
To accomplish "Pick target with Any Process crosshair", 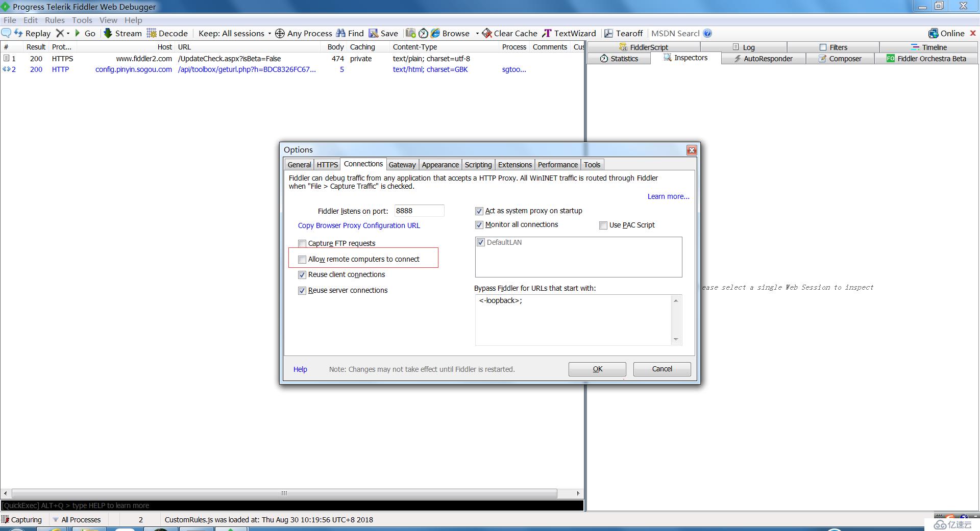I will 304,33.
